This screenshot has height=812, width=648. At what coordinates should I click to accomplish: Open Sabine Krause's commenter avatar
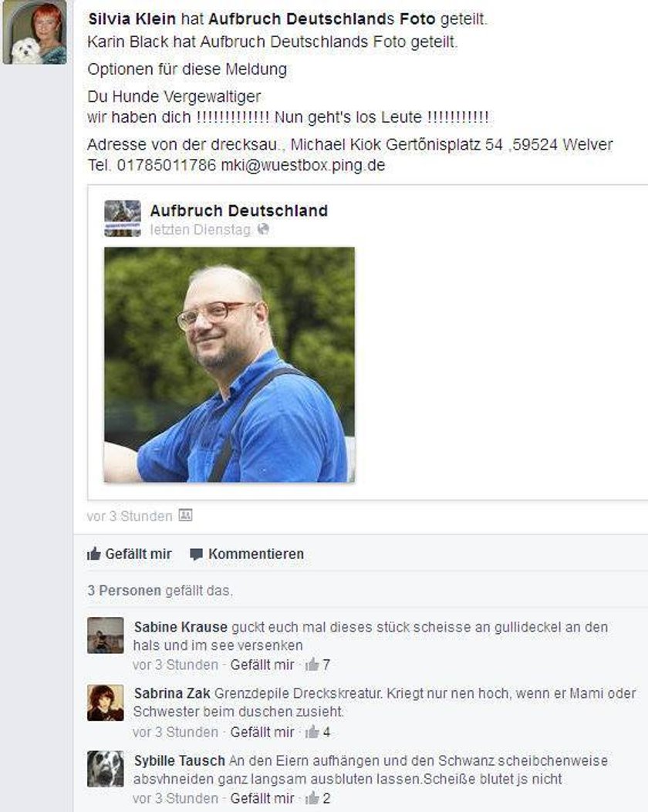[x=106, y=635]
